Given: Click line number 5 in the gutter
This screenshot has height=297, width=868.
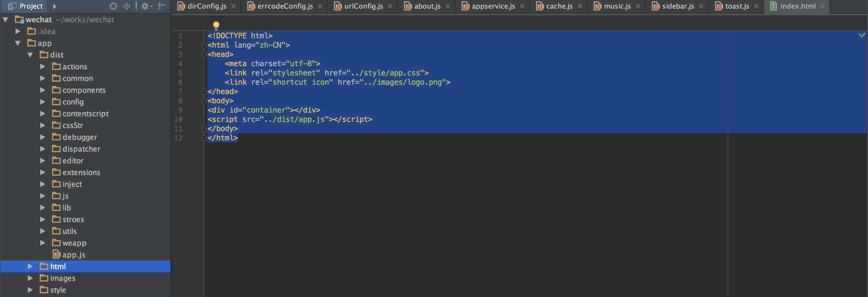Looking at the screenshot, I should [x=180, y=73].
